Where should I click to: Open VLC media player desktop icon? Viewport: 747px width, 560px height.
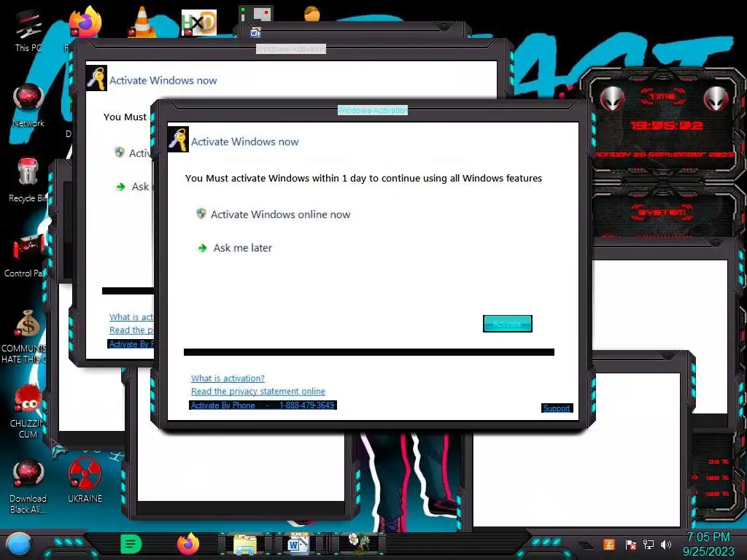(x=142, y=22)
